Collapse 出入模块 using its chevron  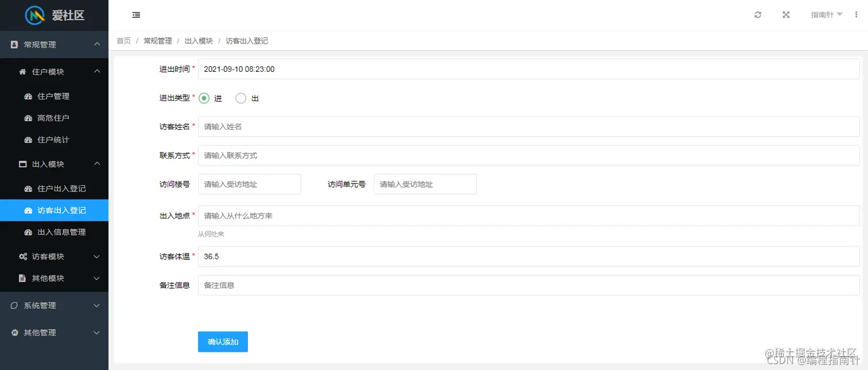[x=97, y=164]
